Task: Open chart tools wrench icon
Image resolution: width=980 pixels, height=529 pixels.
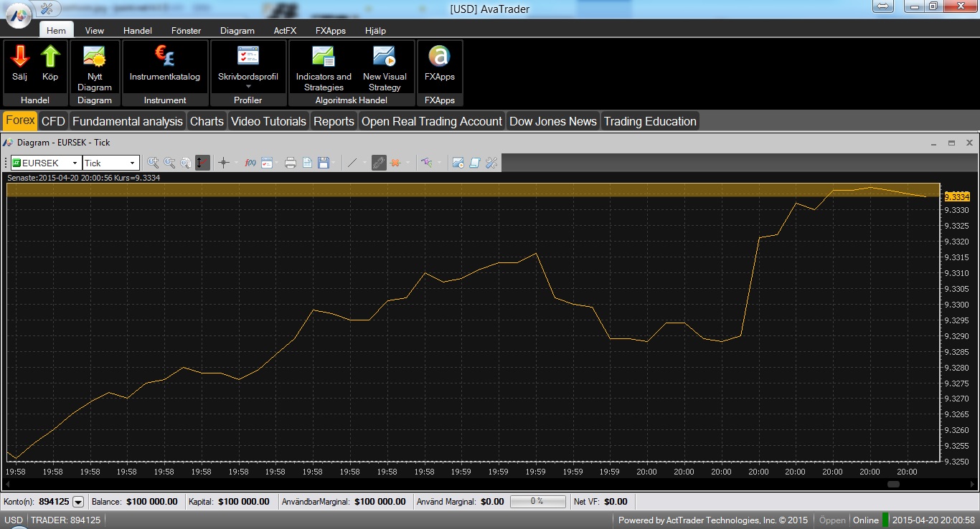Action: click(491, 163)
